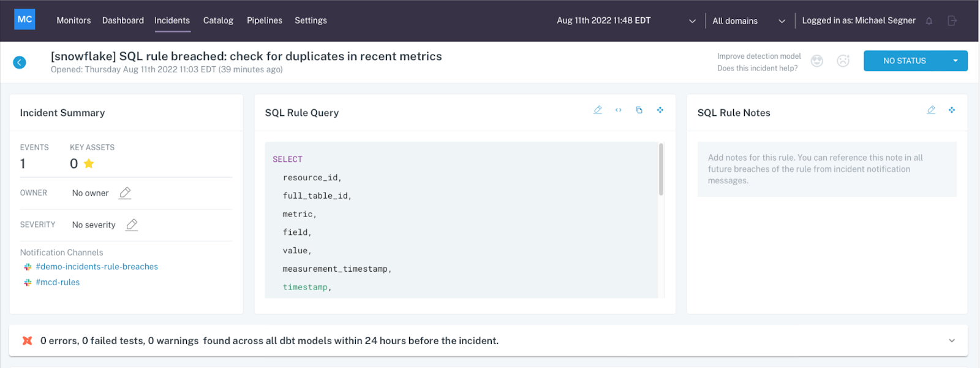
Task: Click the NO STATUS button
Action: pos(905,61)
